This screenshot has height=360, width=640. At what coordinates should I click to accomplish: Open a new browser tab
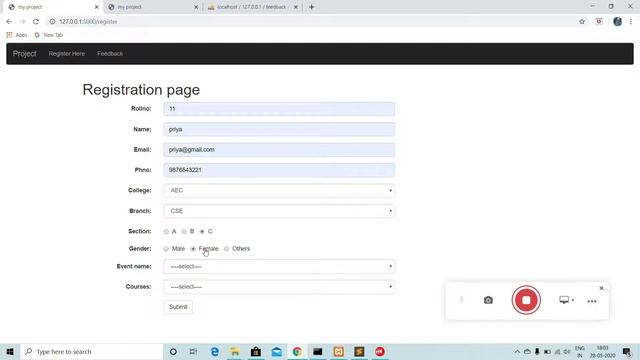tap(311, 7)
